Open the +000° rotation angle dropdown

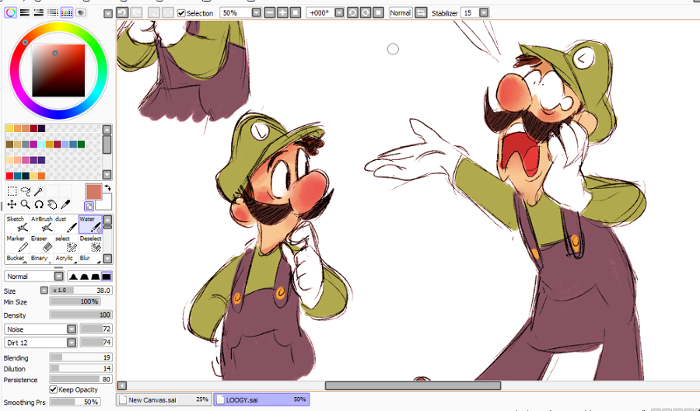click(339, 13)
